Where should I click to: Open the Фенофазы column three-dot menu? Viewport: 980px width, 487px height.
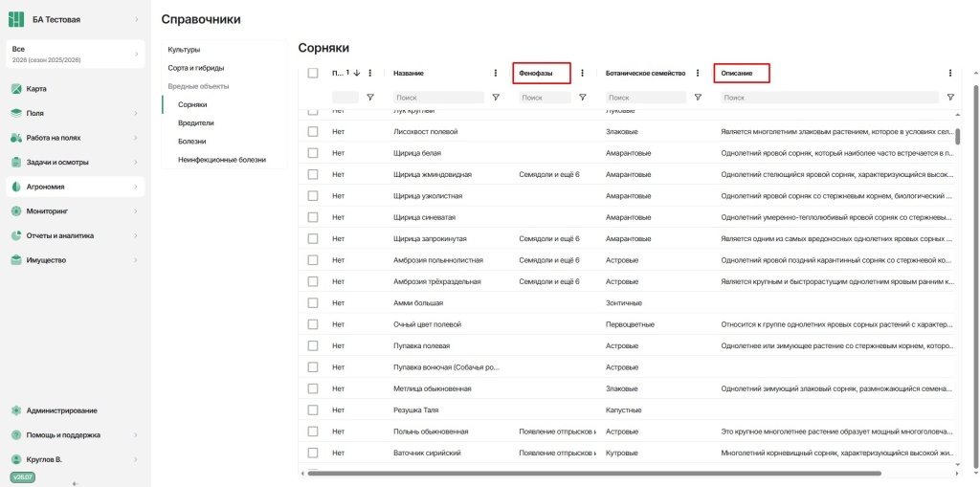583,73
